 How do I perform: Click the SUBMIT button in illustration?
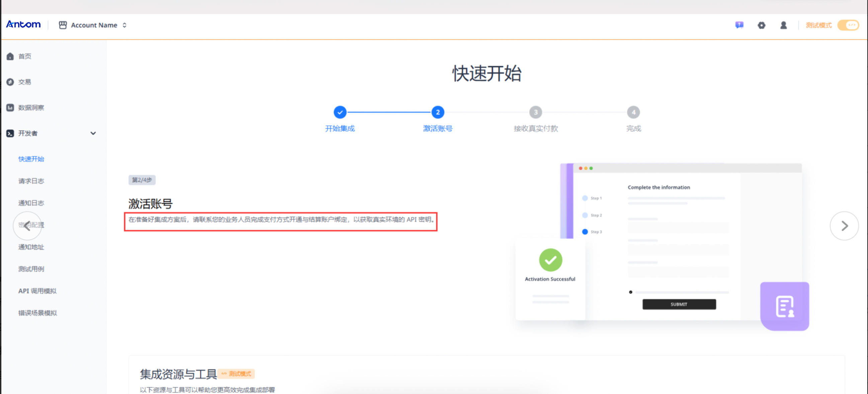coord(679,304)
